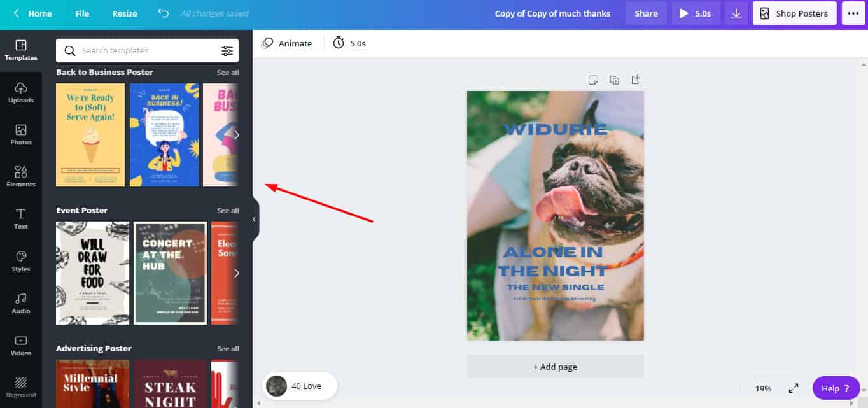Click the Search templates input field
Image resolution: width=868 pixels, height=408 pixels.
click(146, 51)
